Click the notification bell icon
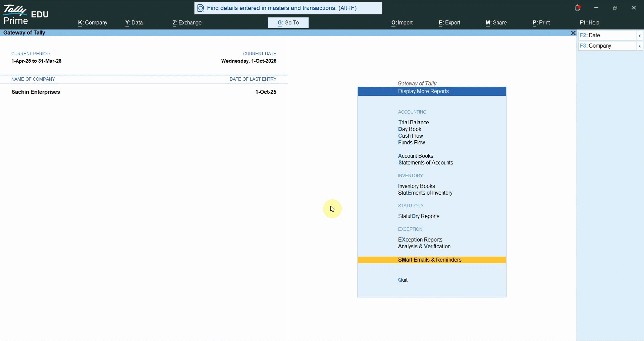Viewport: 644px width, 341px height. (x=578, y=8)
